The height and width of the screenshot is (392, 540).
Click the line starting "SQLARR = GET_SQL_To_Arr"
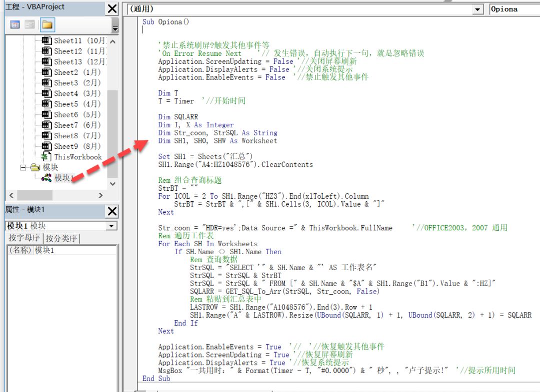pyautogui.click(x=284, y=291)
